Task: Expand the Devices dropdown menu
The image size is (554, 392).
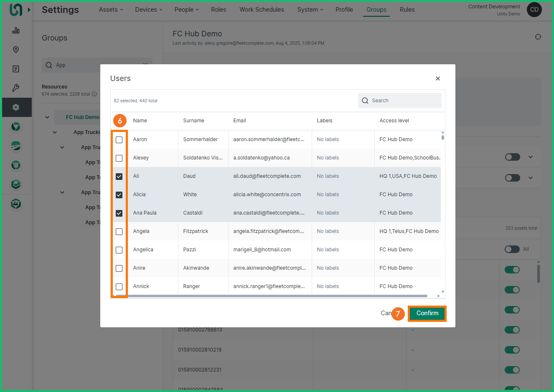Action: click(148, 10)
